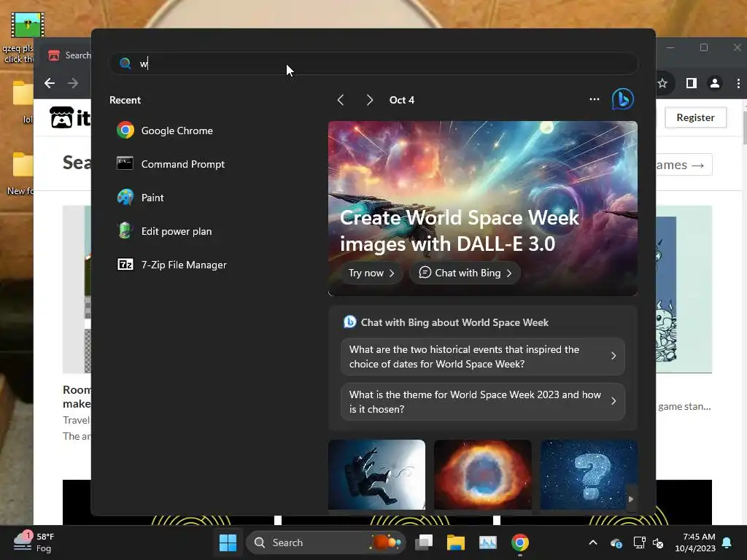Viewport: 747px width, 560px height.
Task: Click the Oct 4 date label
Action: (x=402, y=100)
